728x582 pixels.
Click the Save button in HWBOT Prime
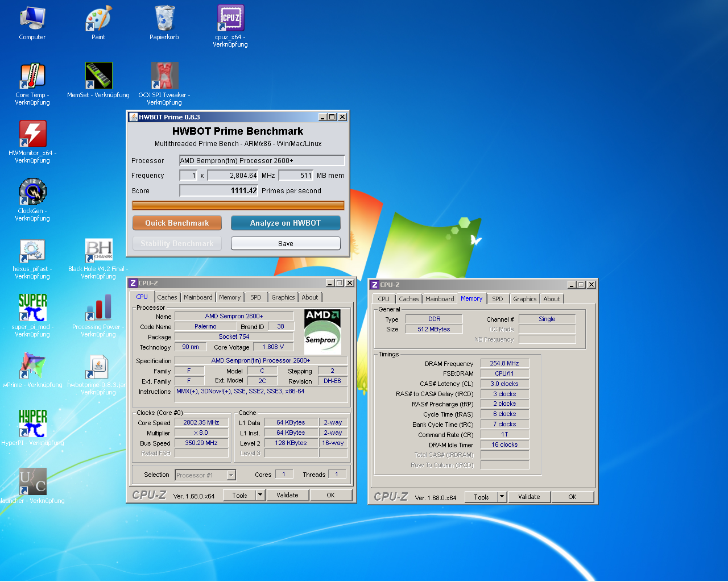pyautogui.click(x=286, y=243)
